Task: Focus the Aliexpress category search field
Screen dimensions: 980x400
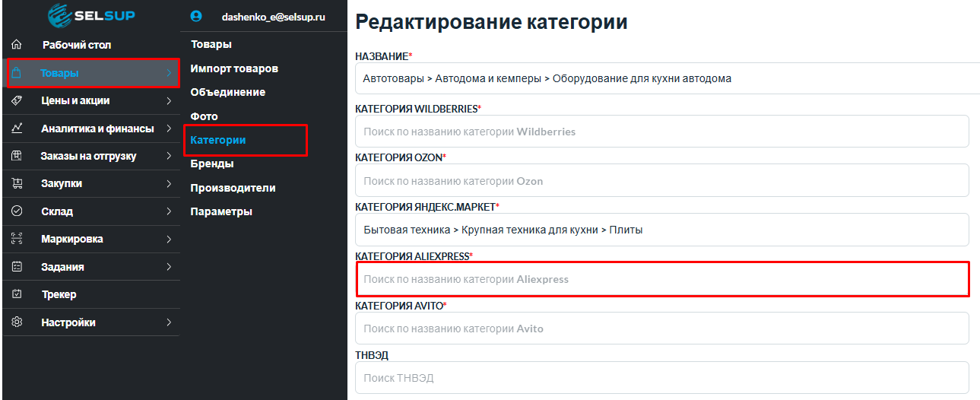Action: (662, 279)
